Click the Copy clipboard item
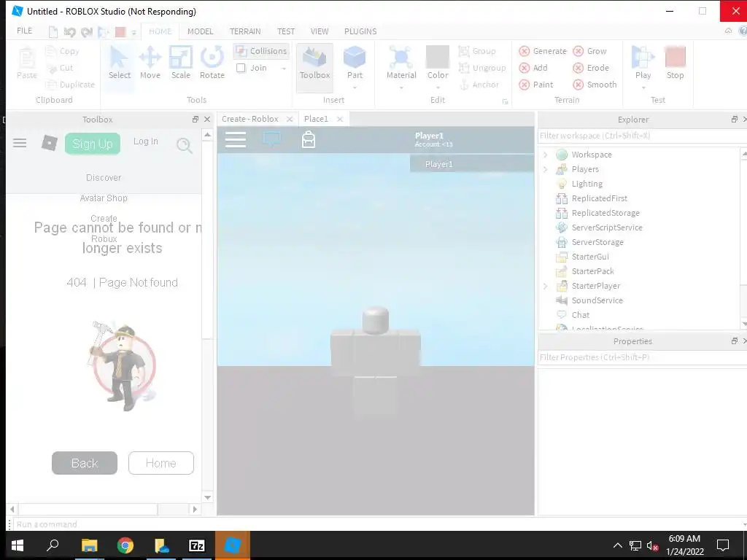Screen dimensions: 747x560 pos(62,51)
